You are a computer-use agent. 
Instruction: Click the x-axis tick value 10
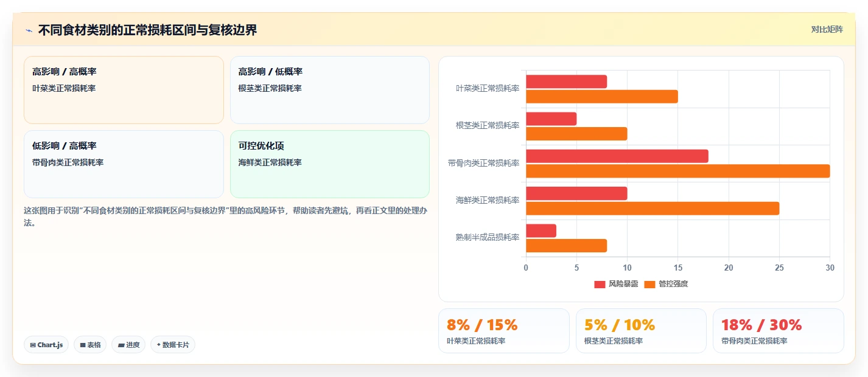(x=627, y=268)
